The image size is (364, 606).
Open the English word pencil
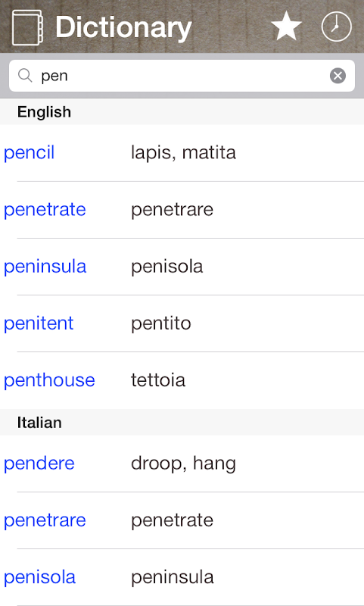[30, 153]
